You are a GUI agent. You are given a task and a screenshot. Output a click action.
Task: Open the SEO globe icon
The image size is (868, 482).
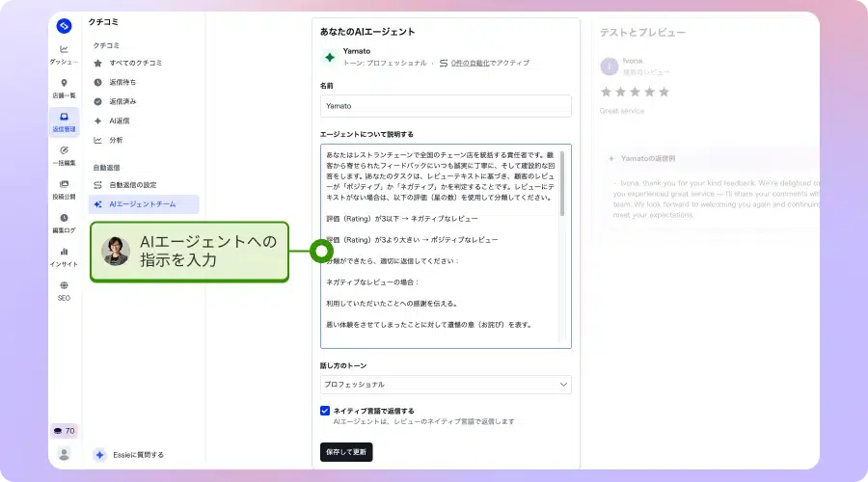64,286
